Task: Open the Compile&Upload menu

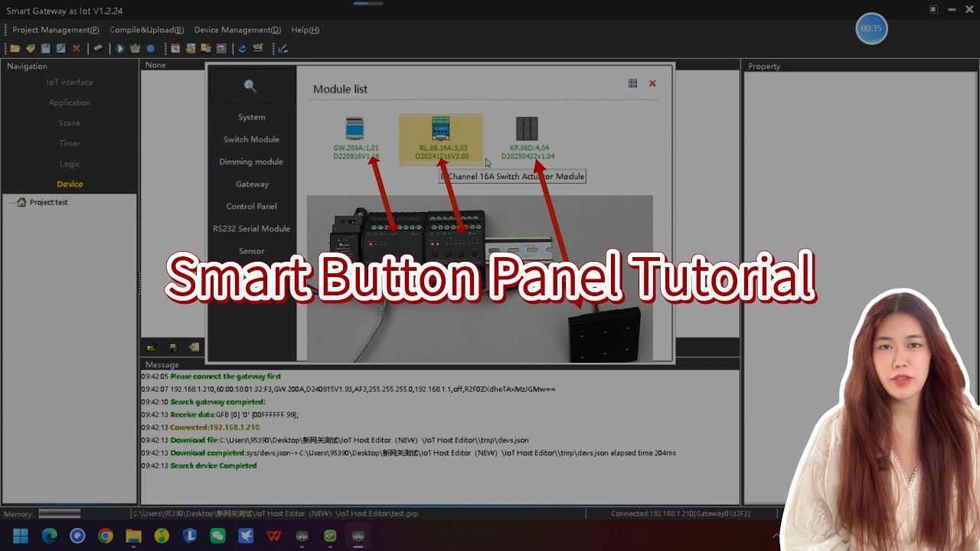Action: 146,30
